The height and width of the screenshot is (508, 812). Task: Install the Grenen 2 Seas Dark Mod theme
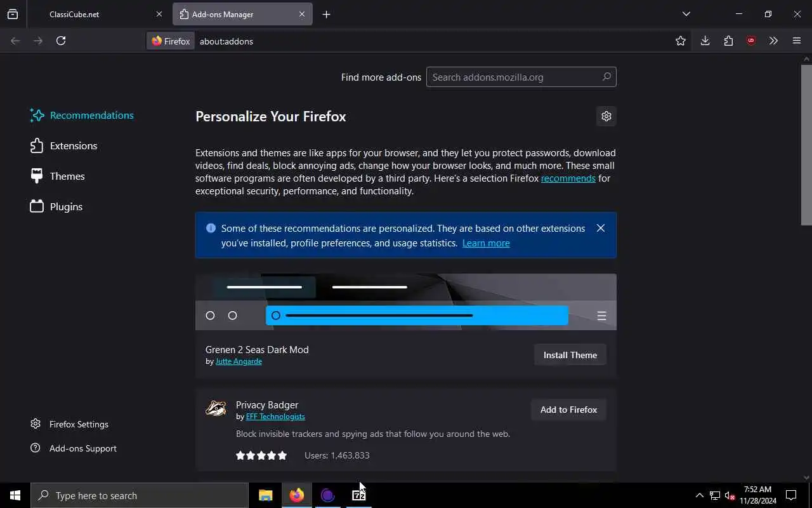click(570, 355)
